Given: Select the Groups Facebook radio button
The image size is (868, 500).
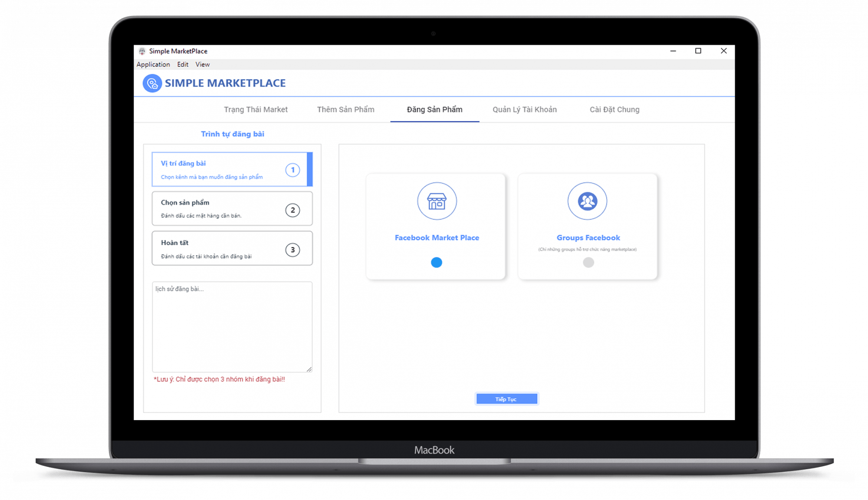Looking at the screenshot, I should click(x=588, y=262).
